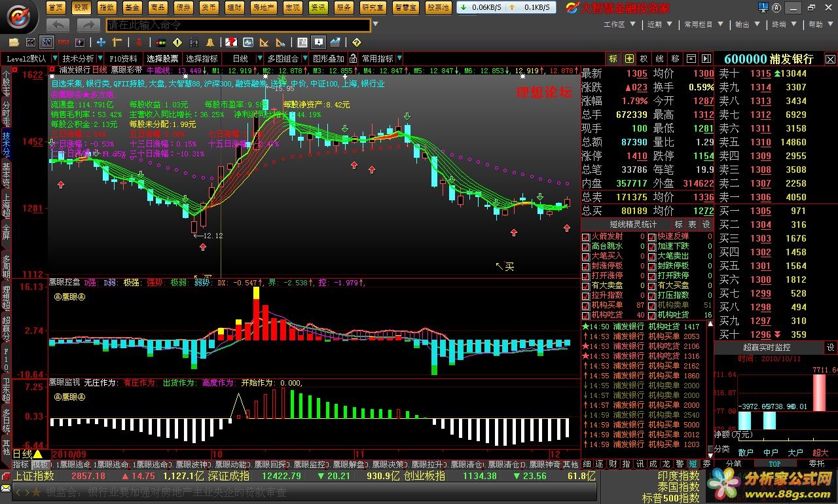
Task: Open the F10资料 button
Action: click(x=123, y=58)
